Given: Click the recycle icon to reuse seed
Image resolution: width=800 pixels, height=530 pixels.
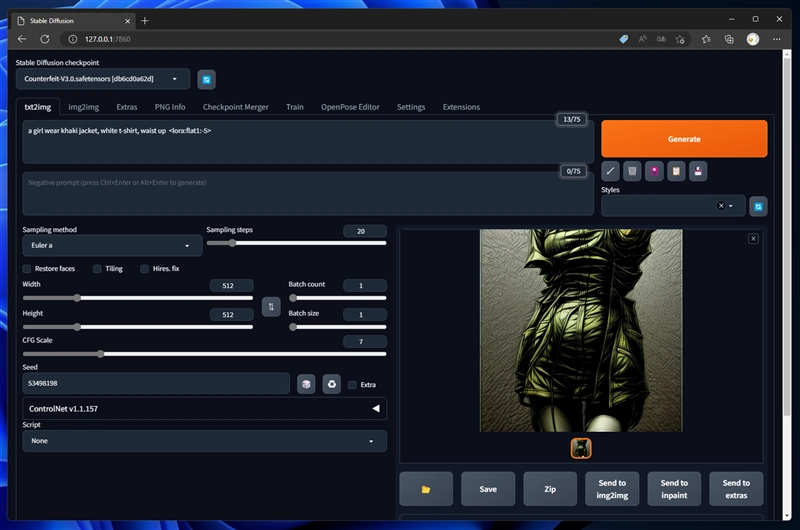Looking at the screenshot, I should (331, 384).
